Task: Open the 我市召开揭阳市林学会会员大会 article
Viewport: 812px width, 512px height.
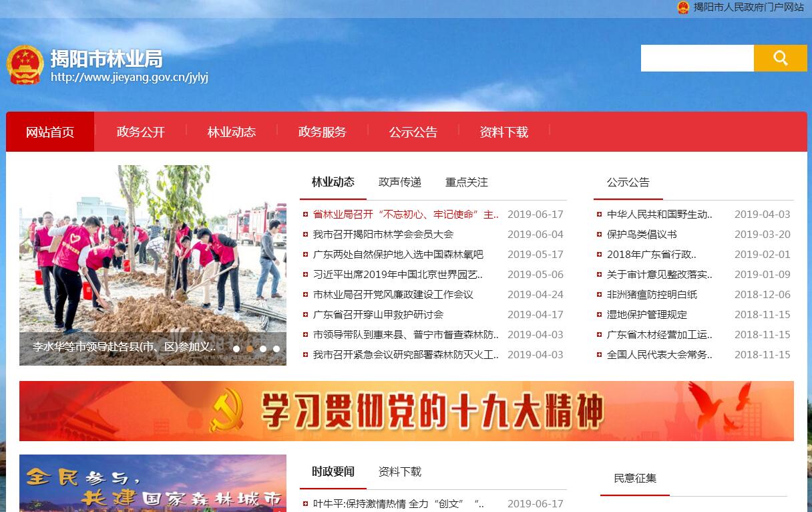Action: [383, 235]
